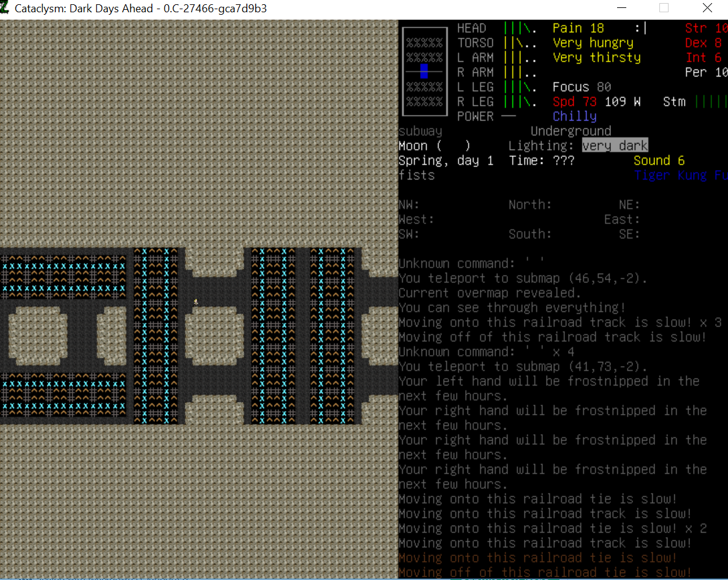
Task: Click the 'West:' compass label
Action: pos(417,219)
